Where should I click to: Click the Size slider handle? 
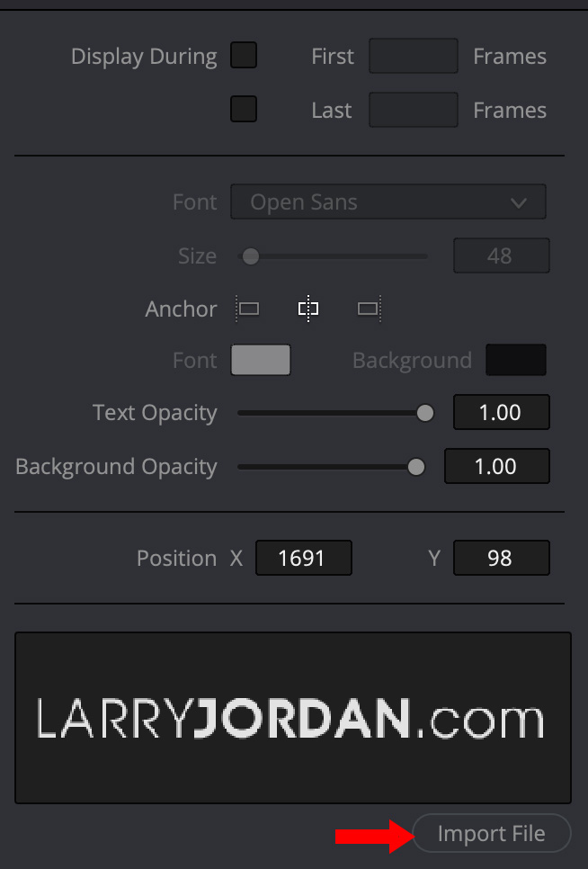click(x=251, y=256)
